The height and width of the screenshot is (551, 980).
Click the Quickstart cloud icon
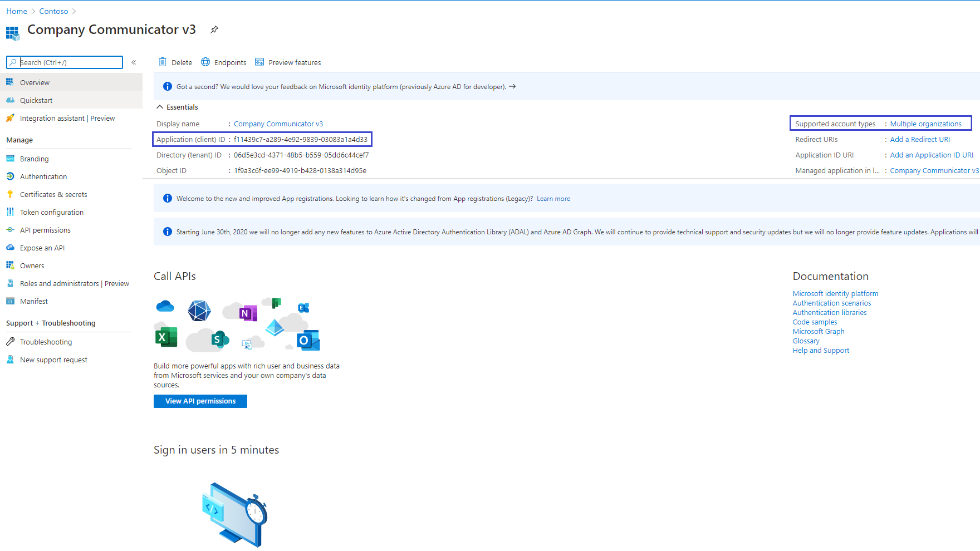pos(10,100)
